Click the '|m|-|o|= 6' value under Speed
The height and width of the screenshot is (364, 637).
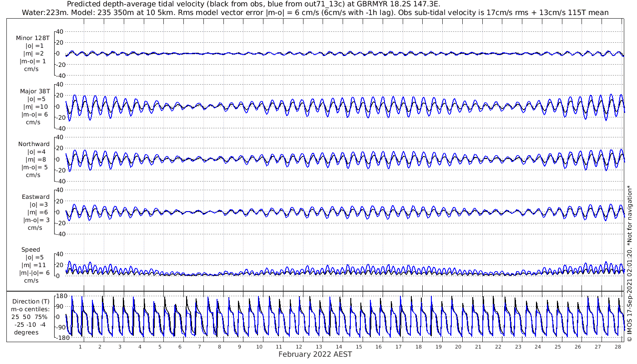(34, 273)
